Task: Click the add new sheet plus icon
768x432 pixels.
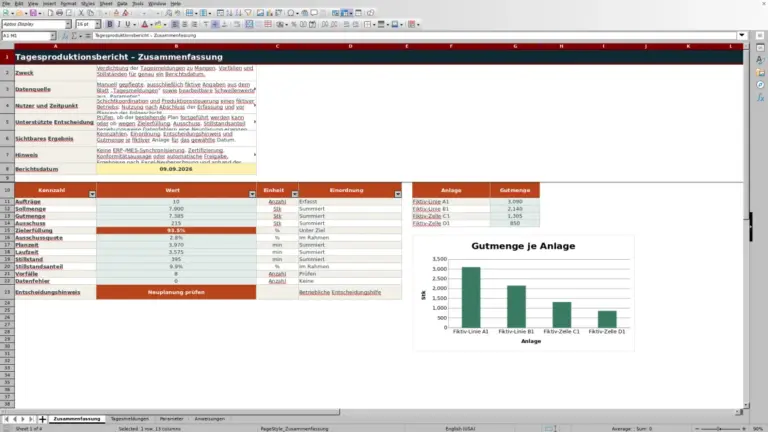Action: click(x=42, y=419)
